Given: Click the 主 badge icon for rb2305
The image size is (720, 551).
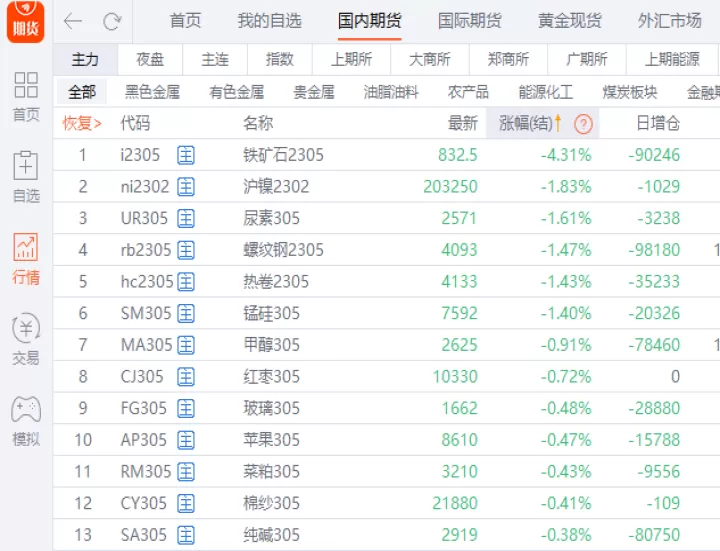Looking at the screenshot, I should [186, 250].
